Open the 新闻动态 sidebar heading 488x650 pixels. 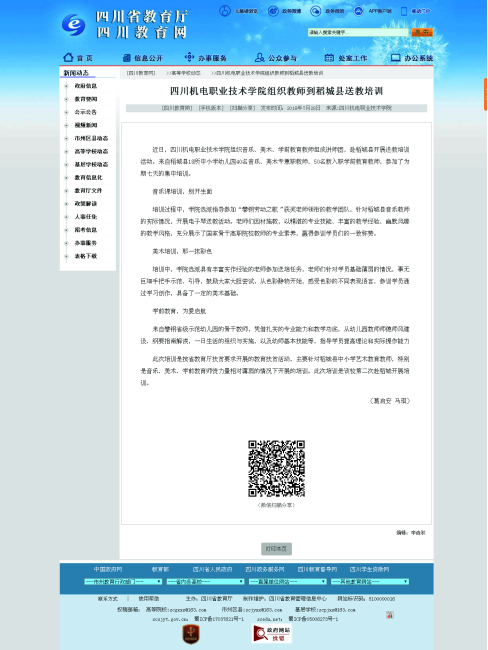[x=76, y=73]
